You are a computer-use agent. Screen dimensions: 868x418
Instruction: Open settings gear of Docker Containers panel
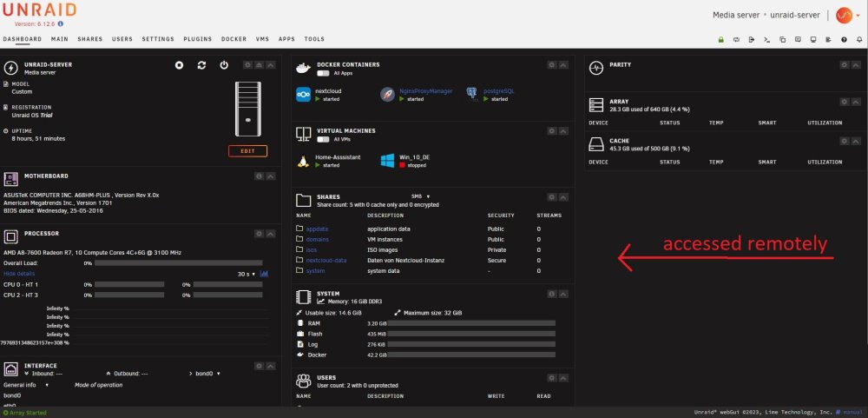point(551,65)
